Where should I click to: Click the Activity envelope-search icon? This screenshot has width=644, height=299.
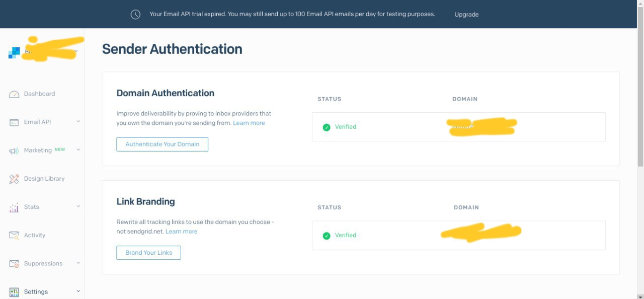(14, 236)
